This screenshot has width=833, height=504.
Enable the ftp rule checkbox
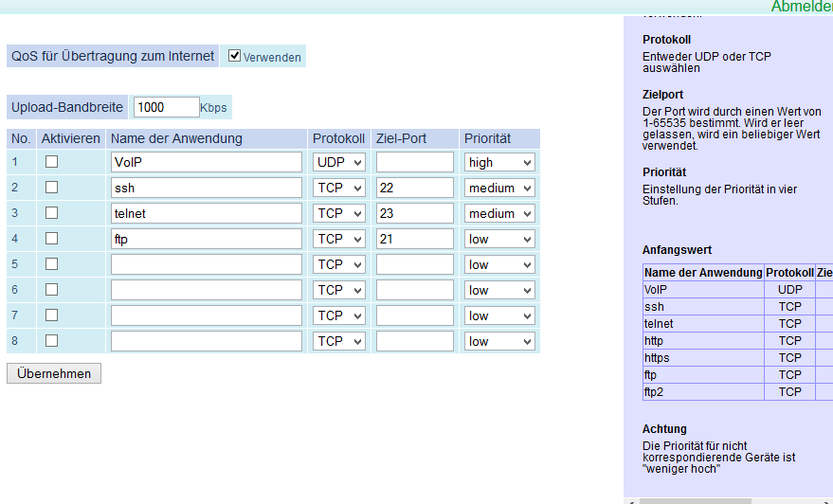pyautogui.click(x=52, y=239)
